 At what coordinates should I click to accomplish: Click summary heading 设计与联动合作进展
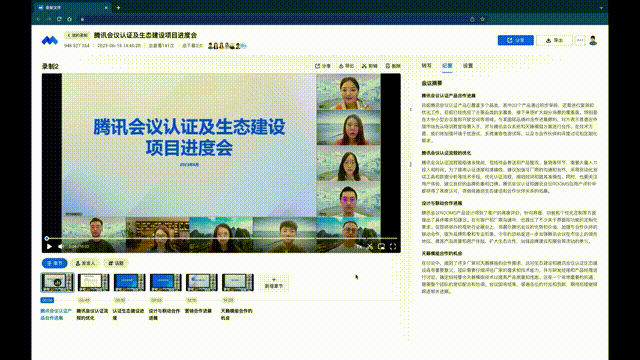click(x=442, y=203)
